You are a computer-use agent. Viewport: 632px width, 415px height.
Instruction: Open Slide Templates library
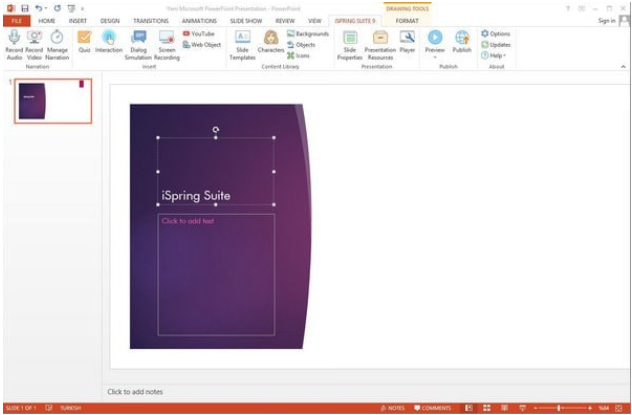pyautogui.click(x=242, y=40)
